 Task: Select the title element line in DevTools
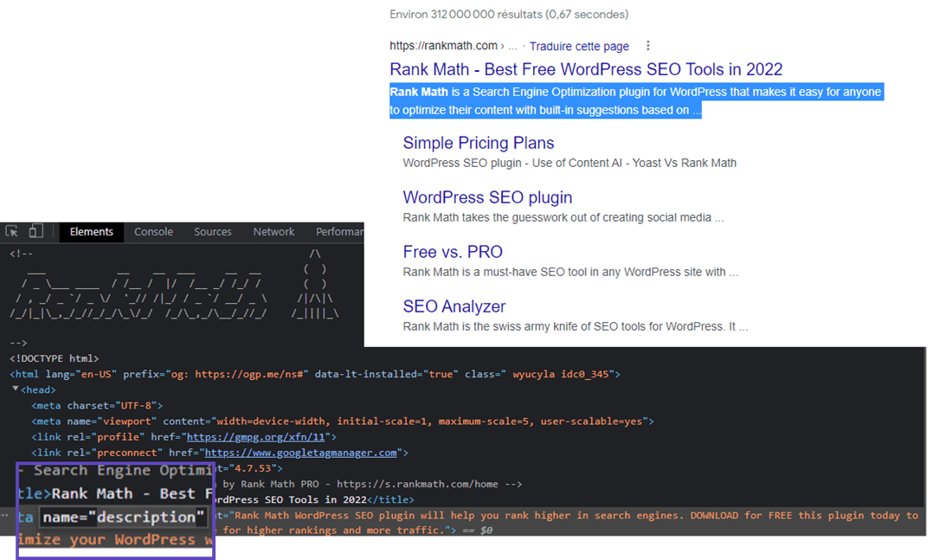pyautogui.click(x=314, y=499)
